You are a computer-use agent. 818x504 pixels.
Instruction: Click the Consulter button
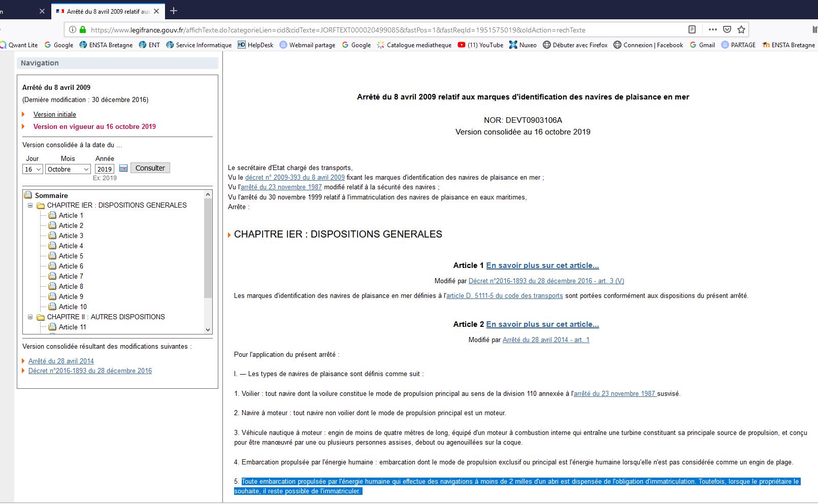point(150,168)
